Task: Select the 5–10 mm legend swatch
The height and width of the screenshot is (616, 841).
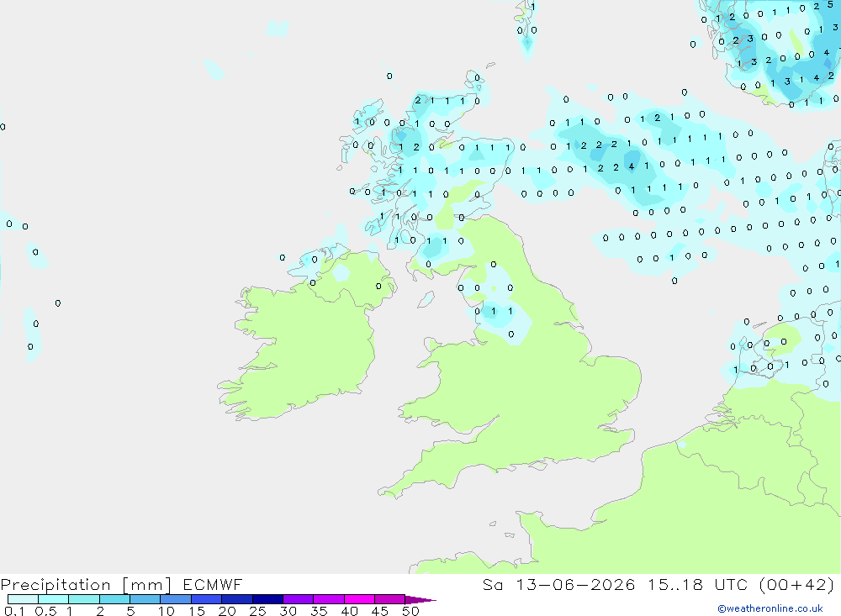Action: 145,599
